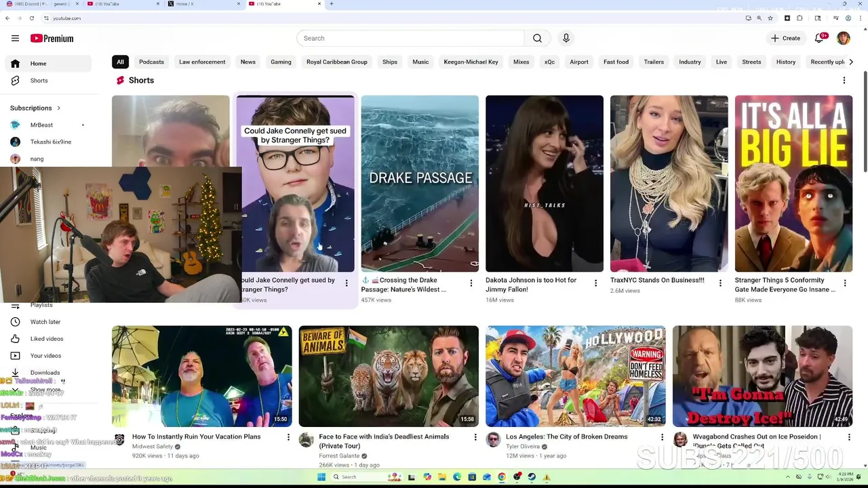The height and width of the screenshot is (488, 868).
Task: Open the notifications bell
Action: coord(819,39)
